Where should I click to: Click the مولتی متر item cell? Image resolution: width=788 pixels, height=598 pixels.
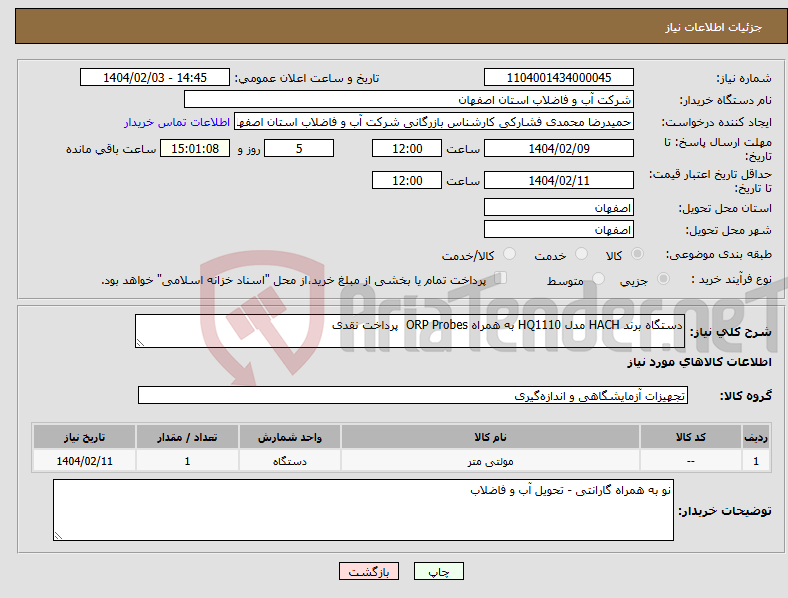490,461
